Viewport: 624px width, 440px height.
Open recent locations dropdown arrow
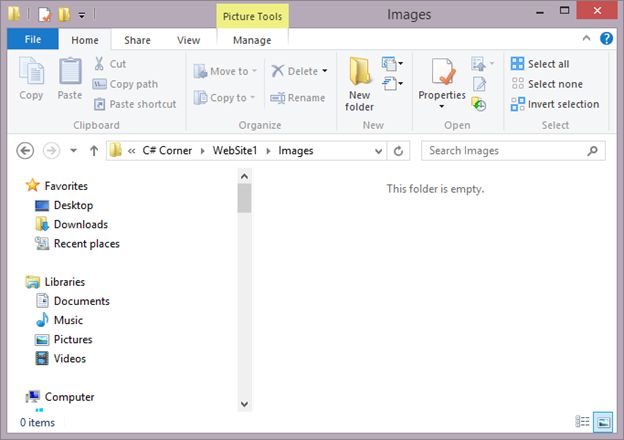(x=73, y=151)
